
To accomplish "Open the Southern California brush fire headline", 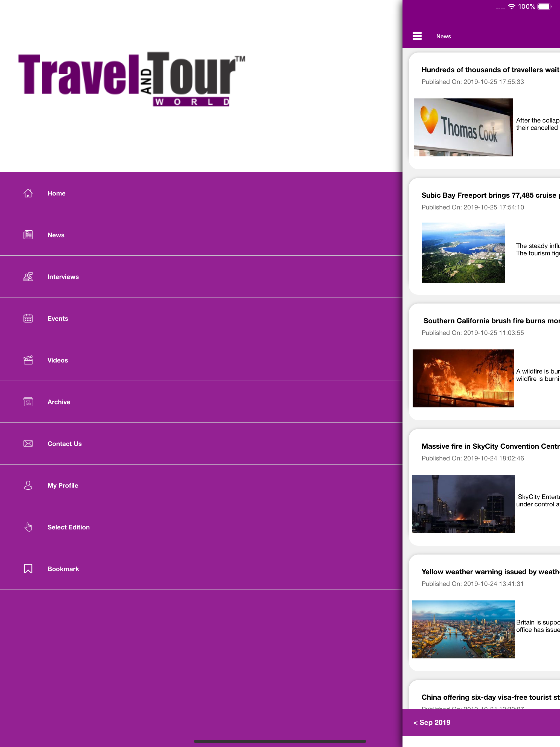I will coord(491,320).
